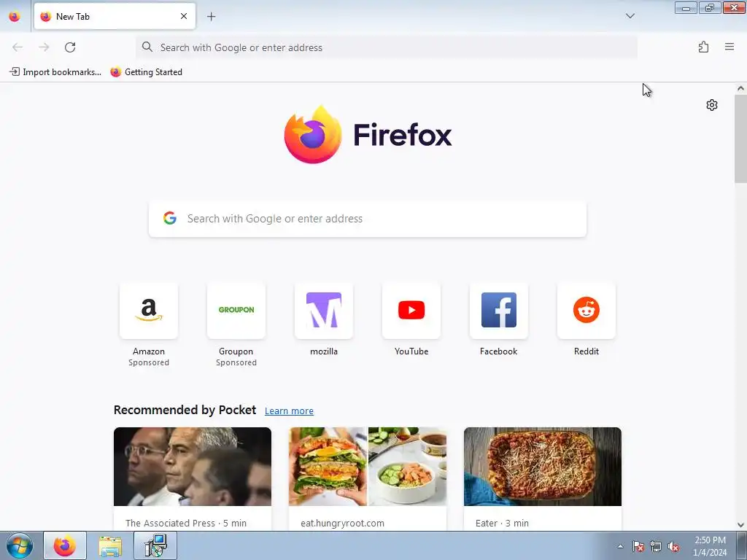Click the Recommended by Pocket heading
Screen dimensions: 747x560
click(185, 410)
